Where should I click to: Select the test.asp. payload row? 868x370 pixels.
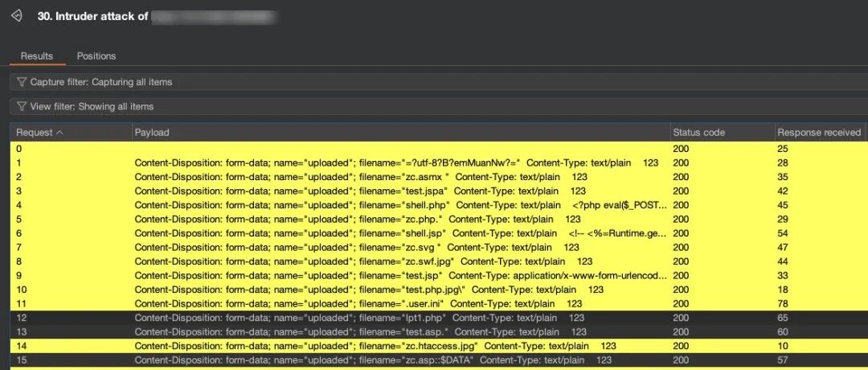[x=439, y=331]
